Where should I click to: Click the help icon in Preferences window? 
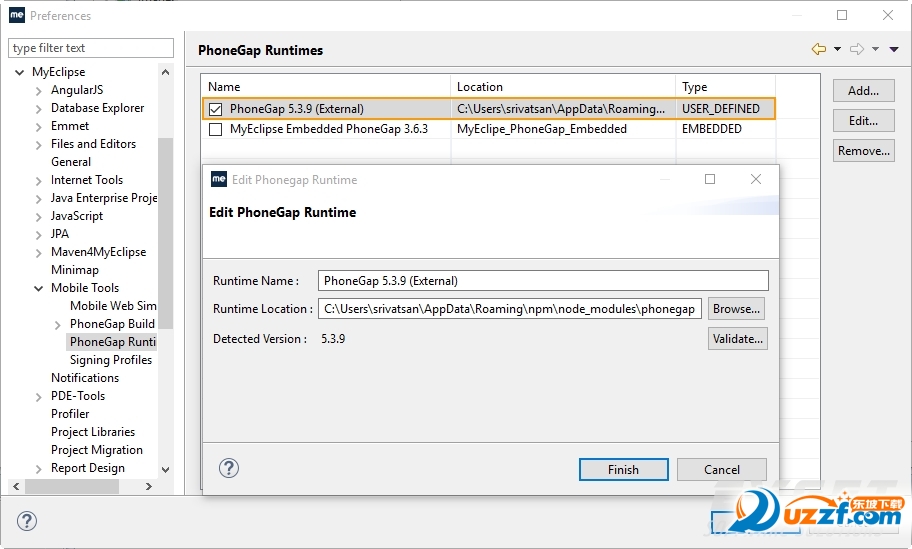(x=27, y=521)
